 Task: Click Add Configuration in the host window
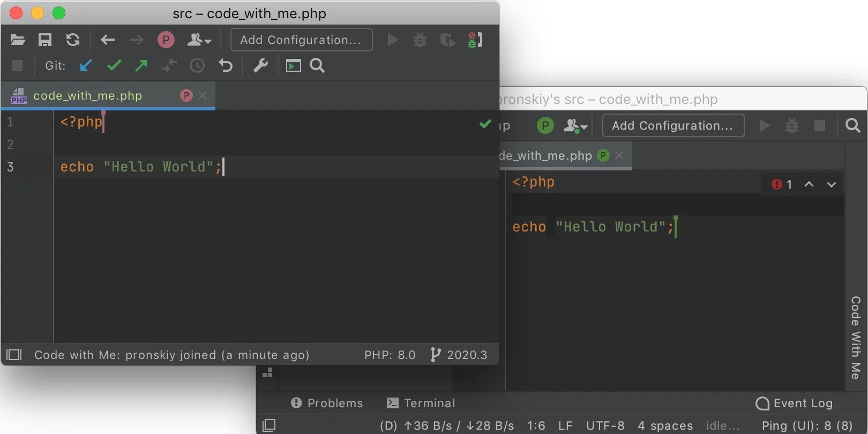301,40
